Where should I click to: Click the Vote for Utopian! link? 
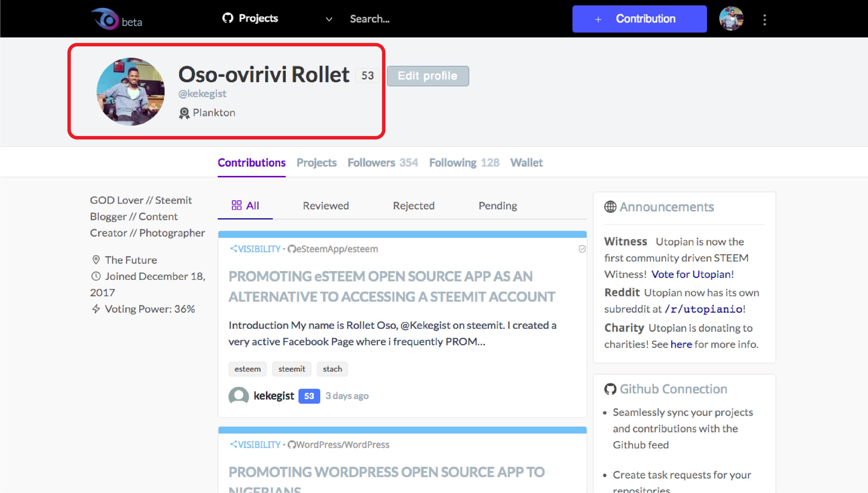693,274
